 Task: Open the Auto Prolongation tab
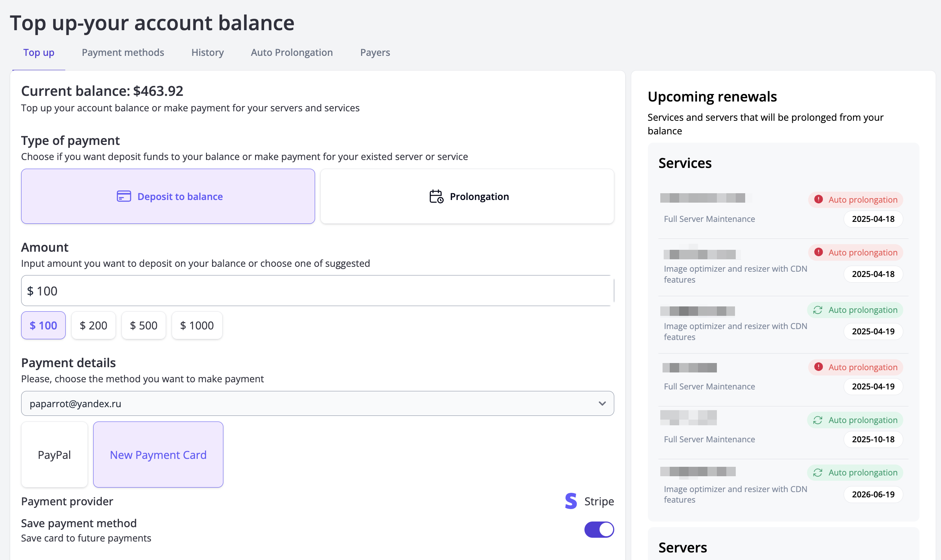292,52
